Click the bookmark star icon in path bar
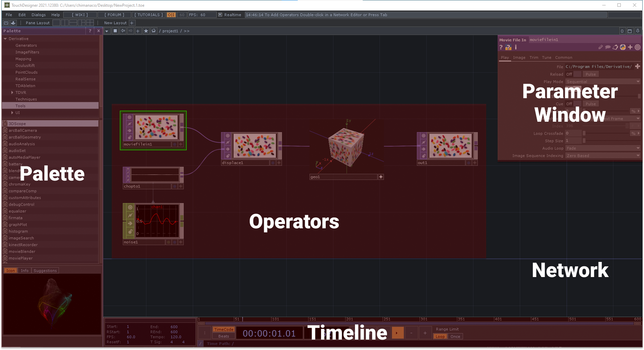 [146, 31]
